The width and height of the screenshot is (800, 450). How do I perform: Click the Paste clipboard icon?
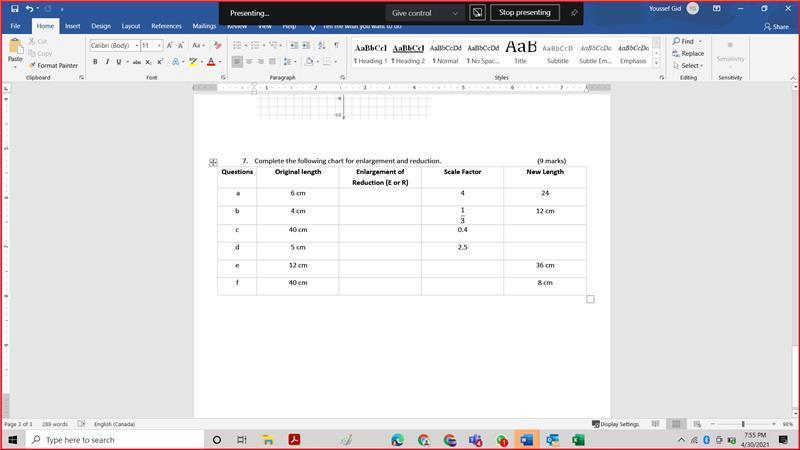[15, 47]
